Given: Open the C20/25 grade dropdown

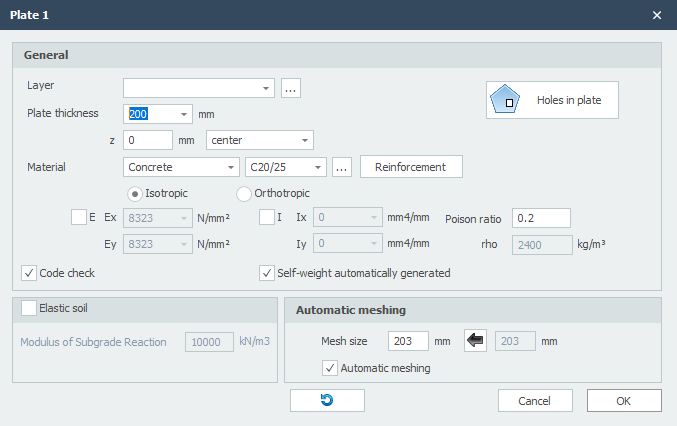Looking at the screenshot, I should (319, 167).
